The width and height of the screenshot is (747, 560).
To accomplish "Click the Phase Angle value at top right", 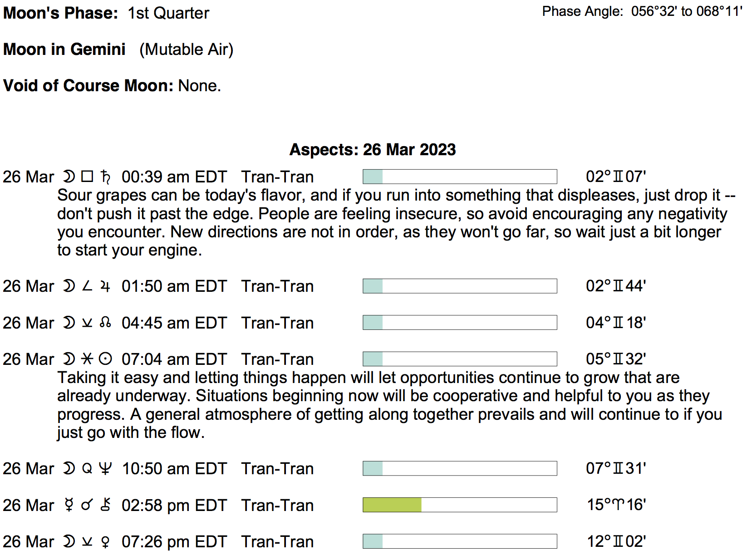I will coord(687,11).
